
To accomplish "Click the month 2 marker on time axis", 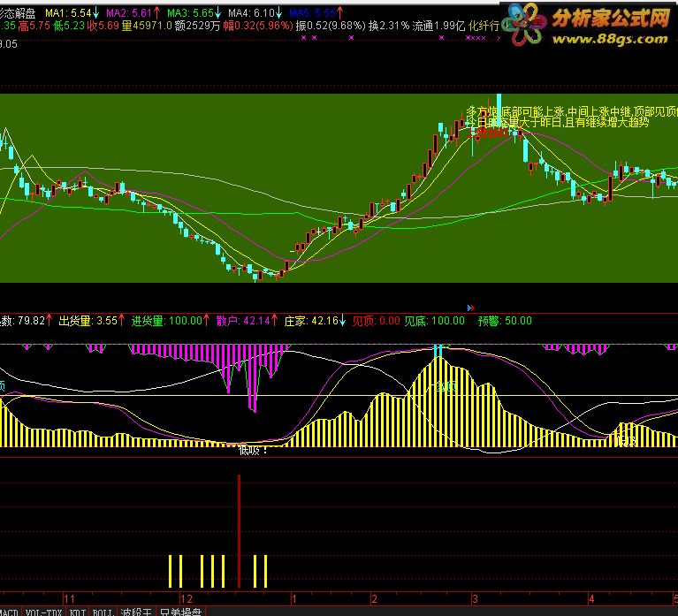I will click(375, 598).
